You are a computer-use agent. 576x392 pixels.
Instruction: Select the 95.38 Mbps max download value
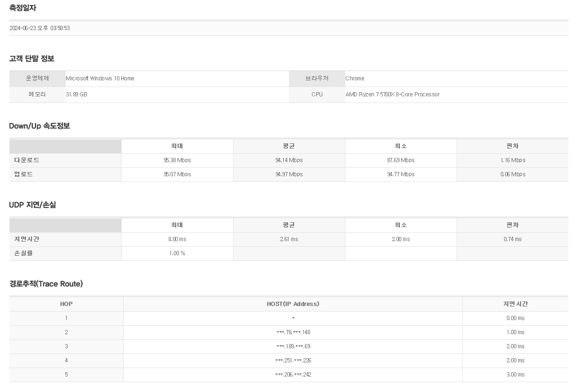[177, 160]
